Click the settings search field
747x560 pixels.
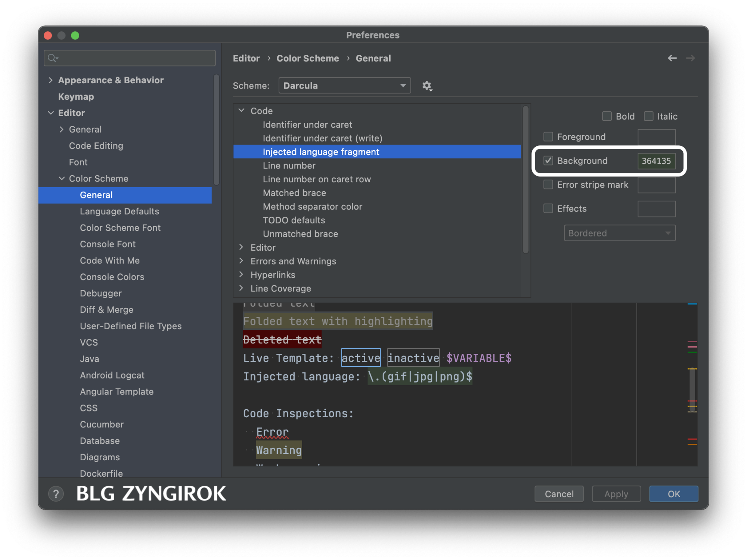[134, 58]
